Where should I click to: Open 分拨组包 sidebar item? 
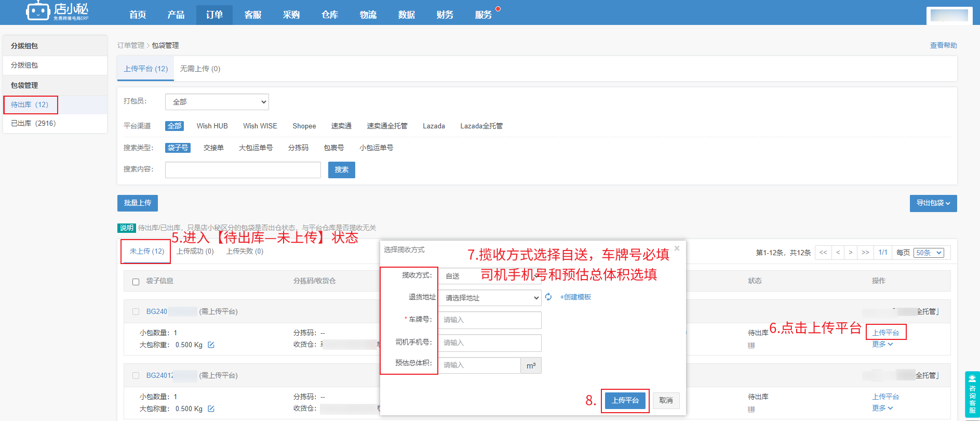pyautogui.click(x=55, y=65)
